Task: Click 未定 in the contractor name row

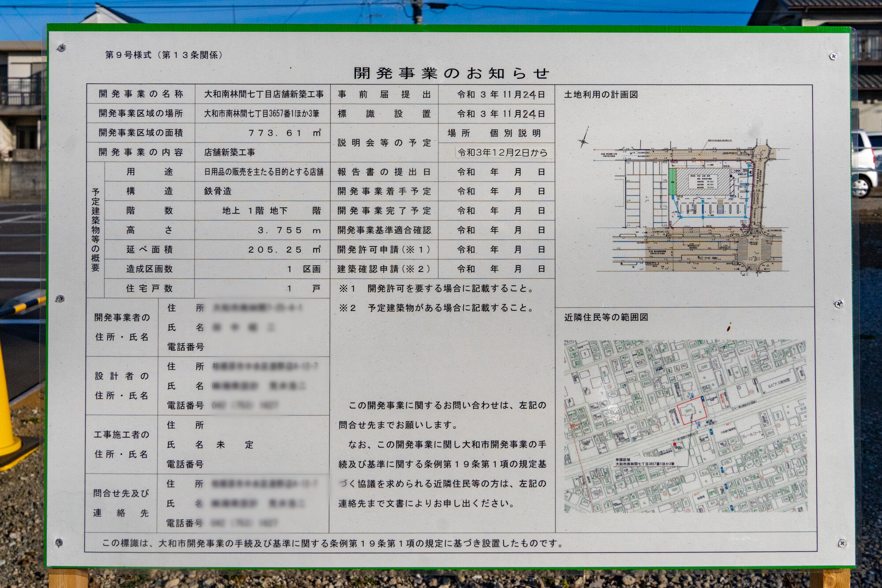Action: tap(235, 445)
